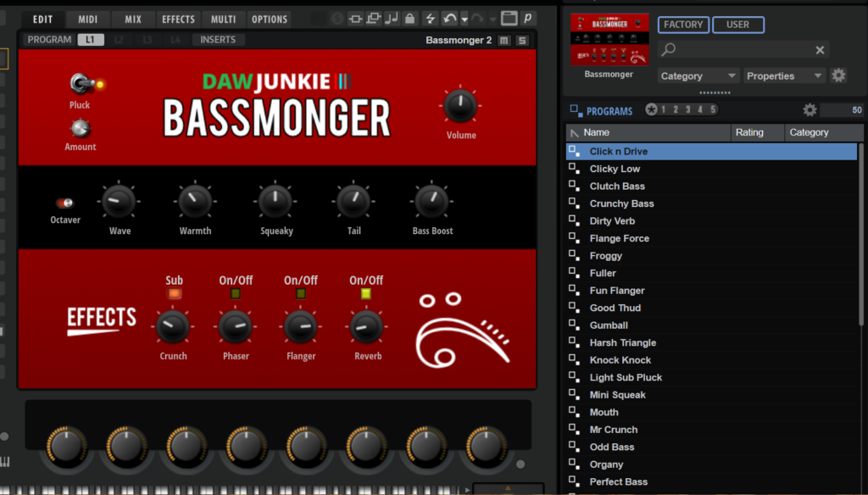868x495 pixels.
Task: Click the program list scrollbar
Action: pos(861,235)
